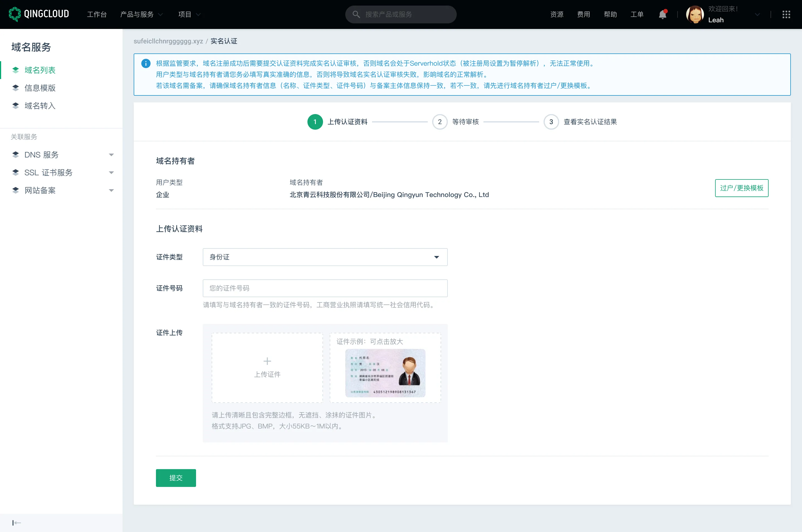
Task: Click the search magnifier icon
Action: click(x=356, y=14)
